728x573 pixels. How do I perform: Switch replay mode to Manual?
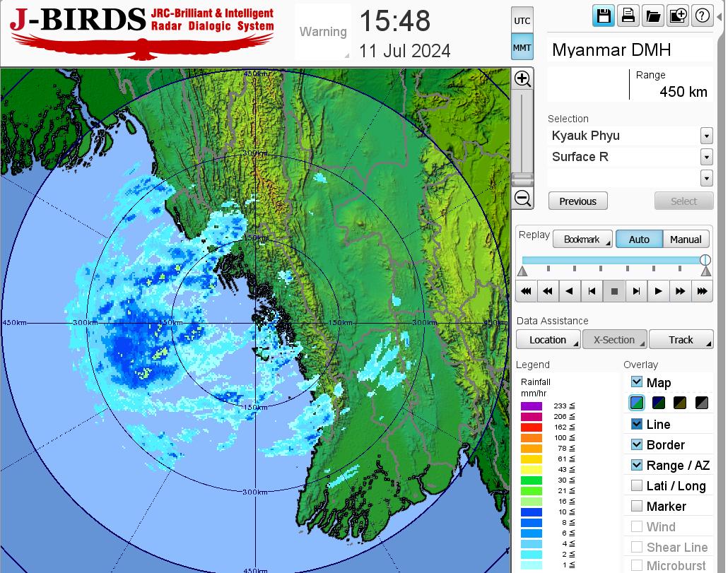click(685, 240)
